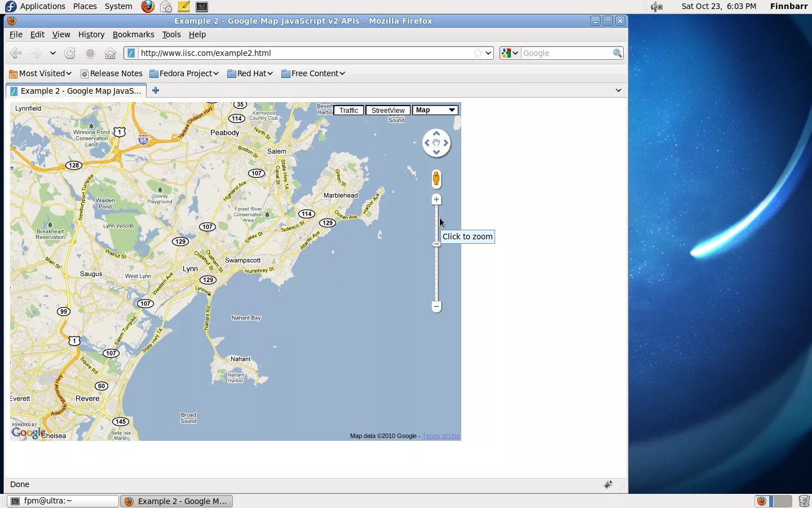Open the clock showing Sat Oct 23
The height and width of the screenshot is (508, 812).
(718, 6)
